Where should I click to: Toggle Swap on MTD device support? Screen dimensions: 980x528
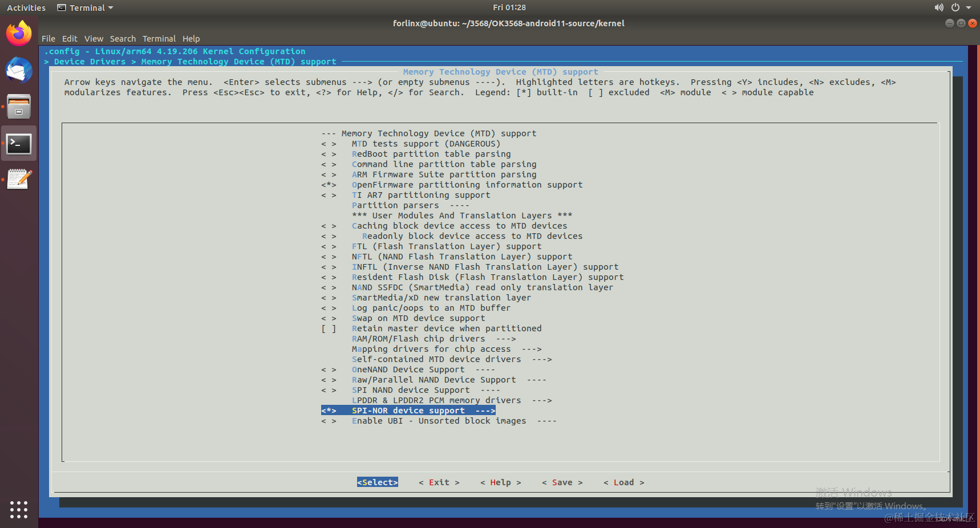click(403, 318)
